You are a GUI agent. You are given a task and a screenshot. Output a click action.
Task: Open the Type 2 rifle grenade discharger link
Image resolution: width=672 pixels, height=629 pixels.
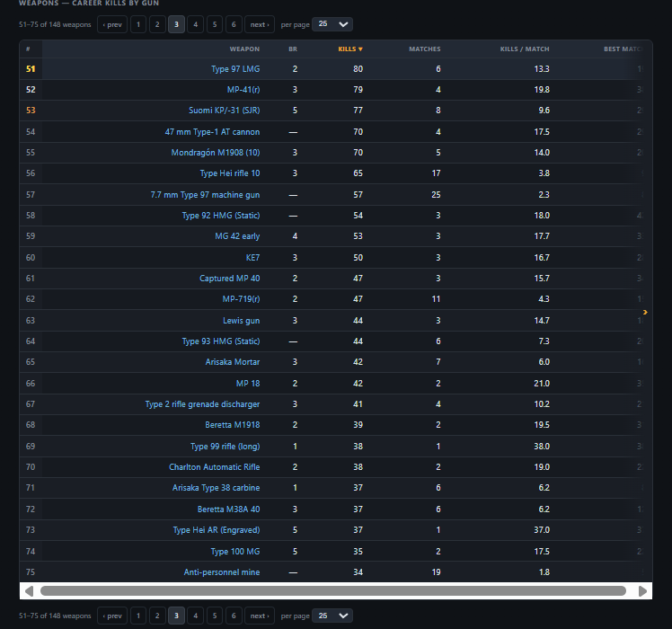(x=202, y=403)
